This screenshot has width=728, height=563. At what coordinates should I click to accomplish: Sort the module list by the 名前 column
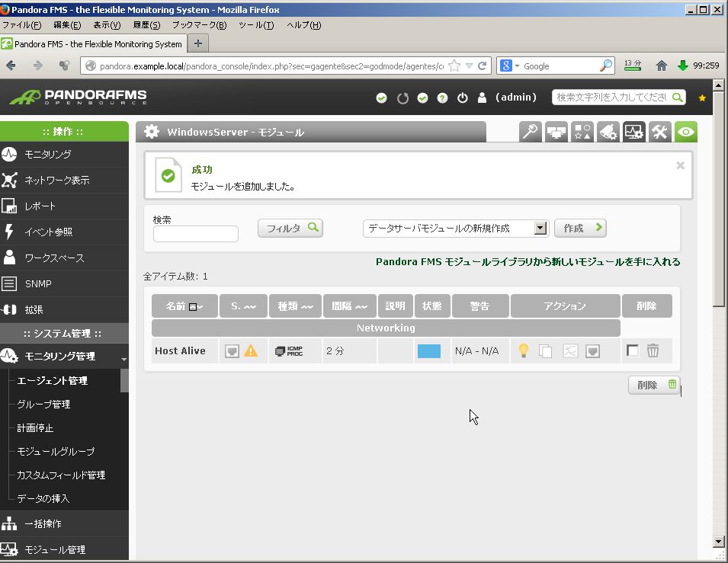184,305
